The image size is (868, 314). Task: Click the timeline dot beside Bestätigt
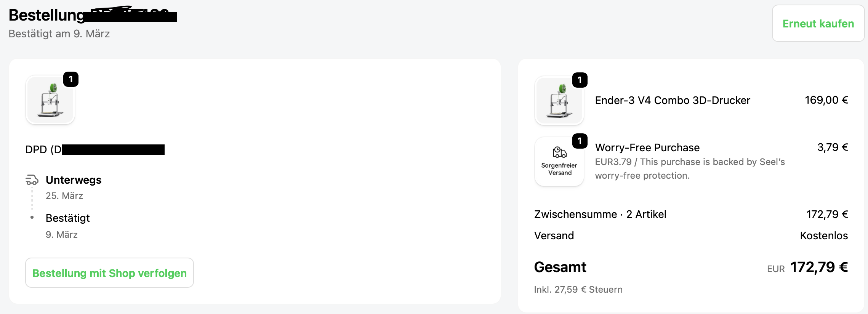pyautogui.click(x=32, y=217)
